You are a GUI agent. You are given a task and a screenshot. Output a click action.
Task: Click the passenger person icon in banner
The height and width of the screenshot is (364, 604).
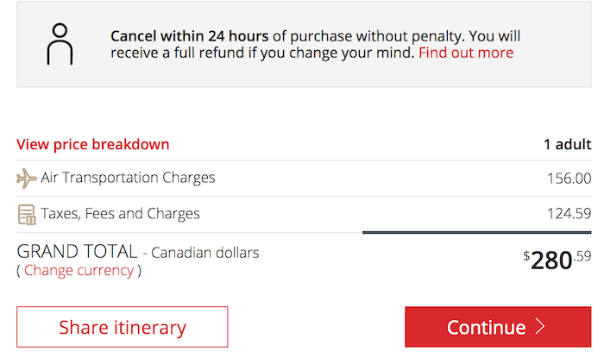tap(60, 44)
